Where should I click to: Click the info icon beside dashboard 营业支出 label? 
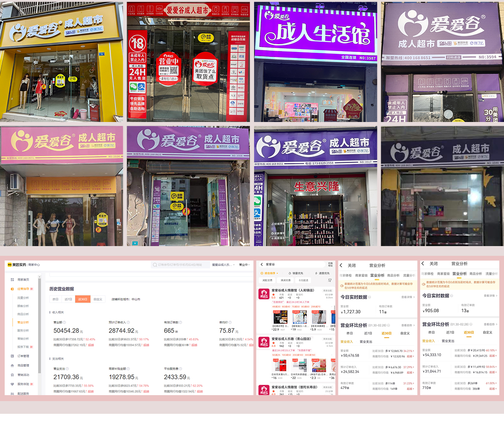[x=67, y=369]
